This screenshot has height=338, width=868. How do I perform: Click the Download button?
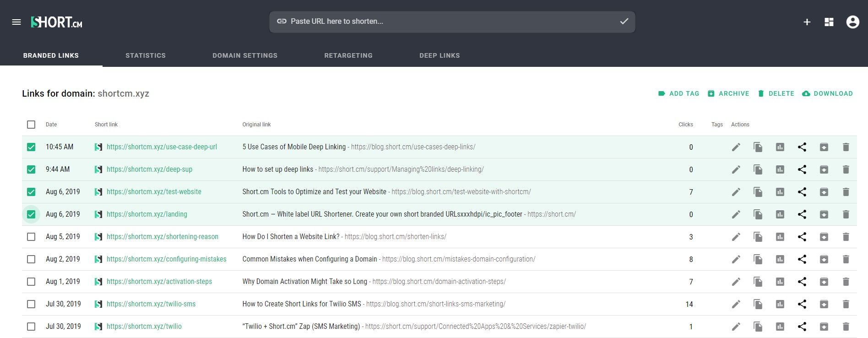point(828,93)
